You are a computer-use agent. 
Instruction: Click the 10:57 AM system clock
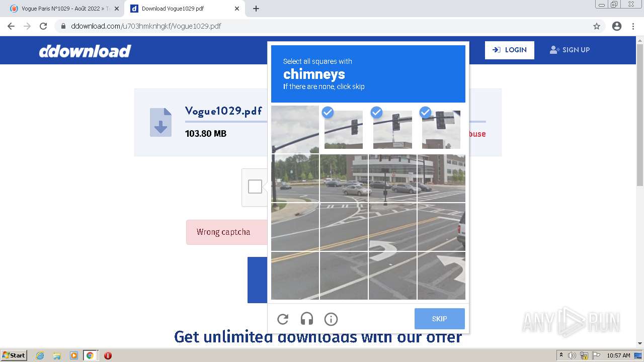[618, 355]
